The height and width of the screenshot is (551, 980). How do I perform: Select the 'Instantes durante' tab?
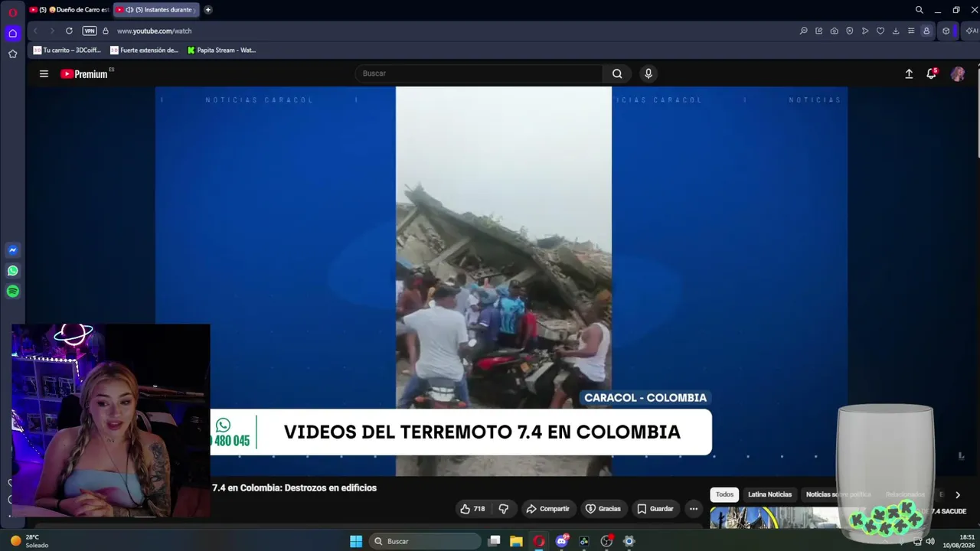coord(156,10)
